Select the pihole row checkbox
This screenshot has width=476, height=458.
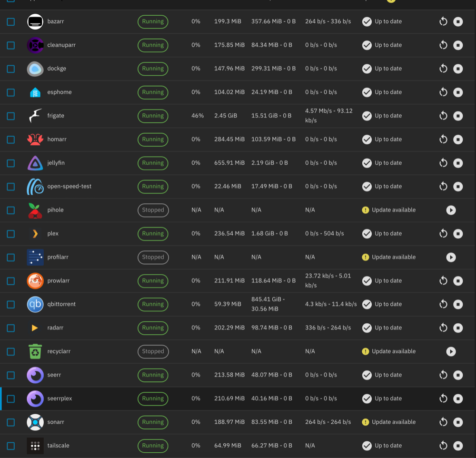[x=11, y=210]
